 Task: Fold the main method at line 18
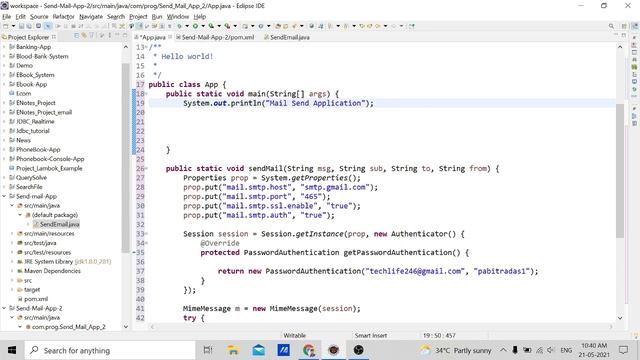pyautogui.click(x=147, y=94)
